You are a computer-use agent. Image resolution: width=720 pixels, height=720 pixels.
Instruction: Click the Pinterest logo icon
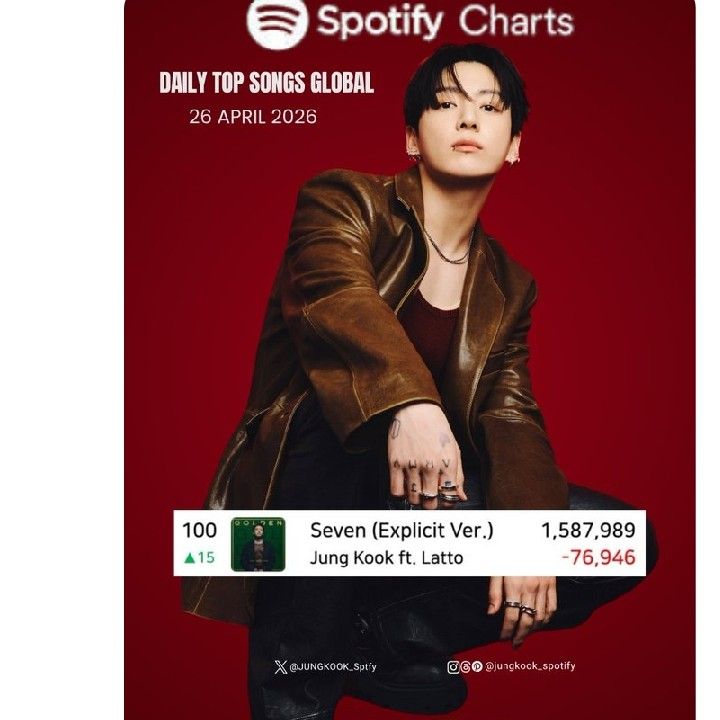(x=477, y=667)
